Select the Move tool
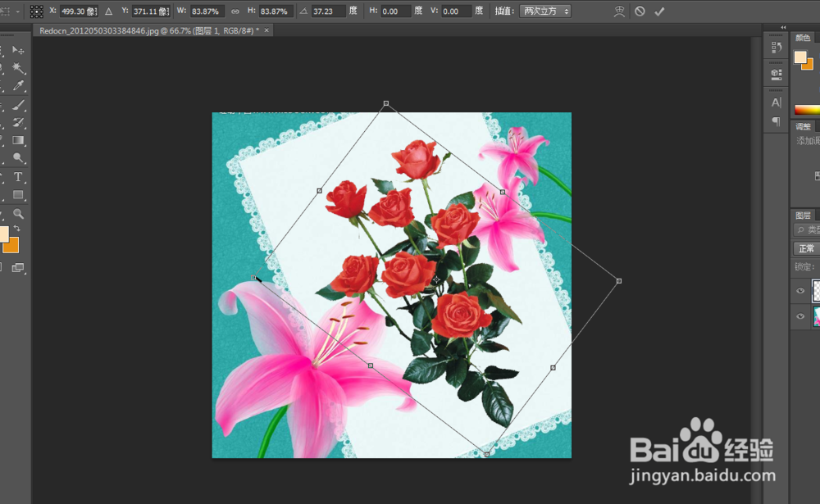The height and width of the screenshot is (504, 820). (x=18, y=50)
